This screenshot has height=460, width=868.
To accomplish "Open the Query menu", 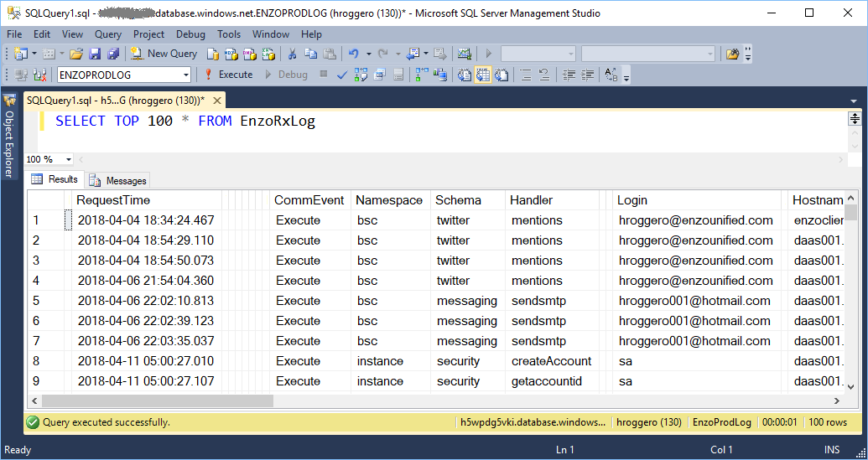I will pos(108,34).
